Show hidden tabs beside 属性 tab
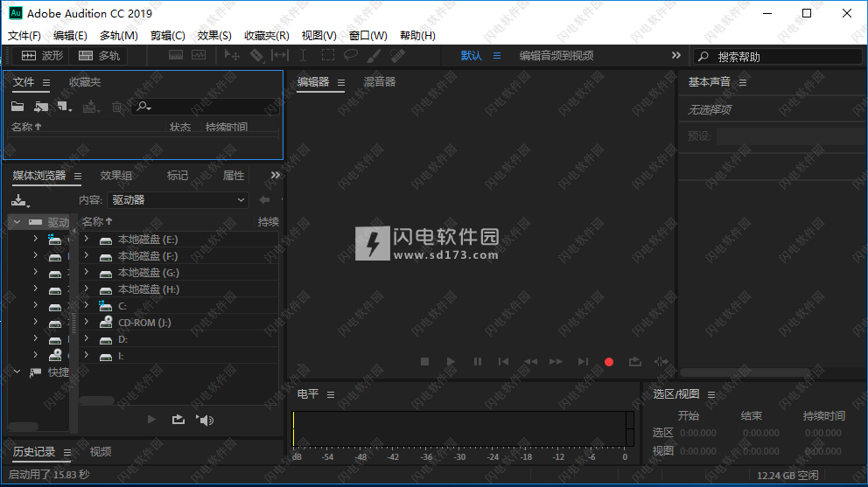This screenshot has height=487, width=868. [275, 175]
